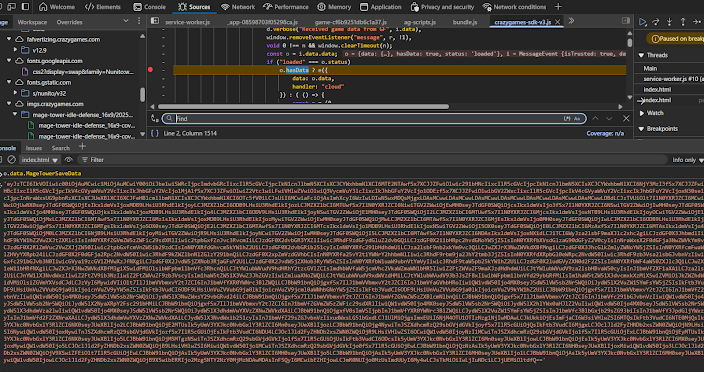Open Privacy and security panel
This screenshot has width=704, height=372.
[442, 7]
